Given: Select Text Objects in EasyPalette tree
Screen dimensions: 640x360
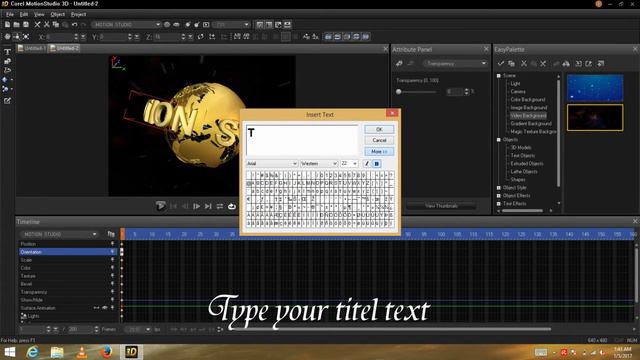Looking at the screenshot, I should click(522, 156).
